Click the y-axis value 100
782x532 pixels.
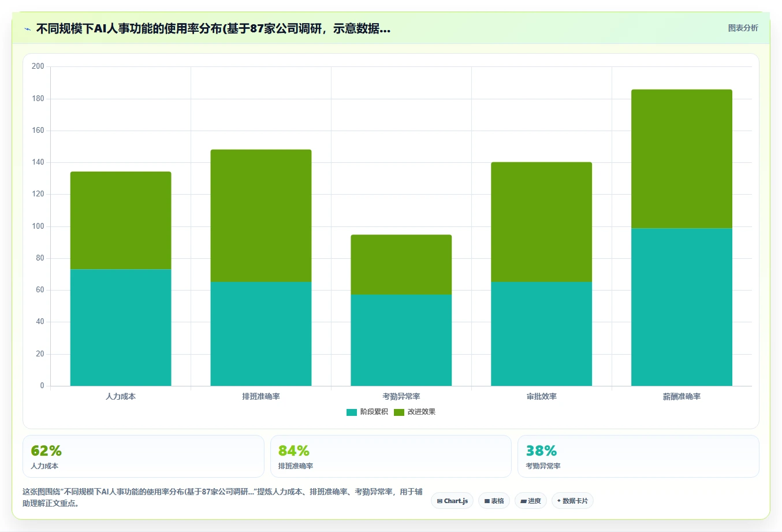click(38, 226)
